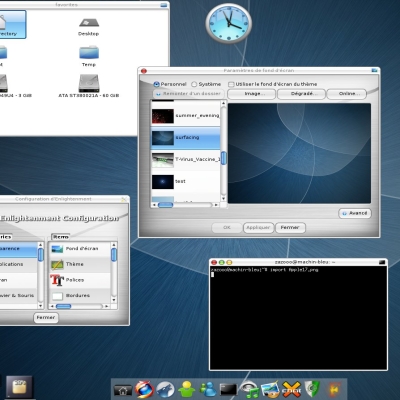Screen dimensions: 400x400
Task: Click the down arrow of the items list scrollbar
Action: (114, 300)
